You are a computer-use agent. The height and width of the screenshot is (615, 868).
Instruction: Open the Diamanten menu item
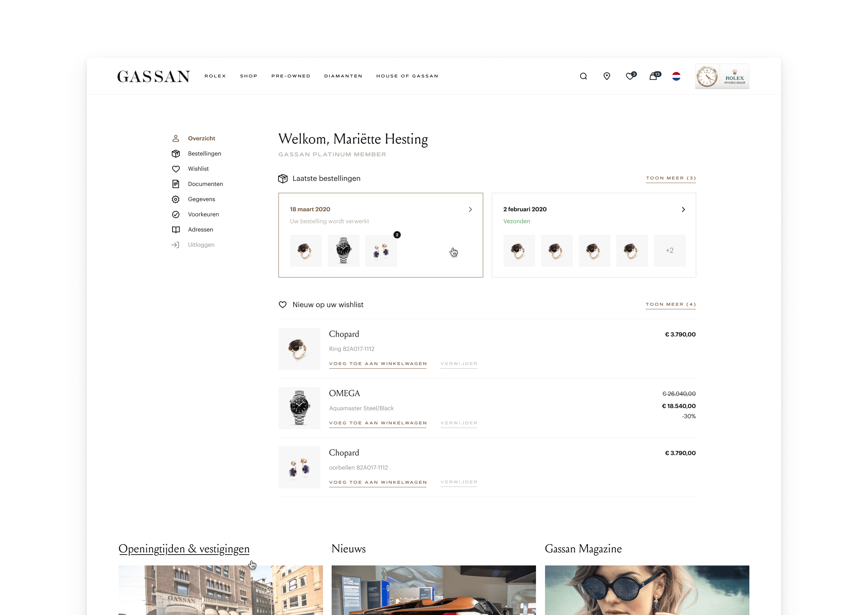pos(343,76)
